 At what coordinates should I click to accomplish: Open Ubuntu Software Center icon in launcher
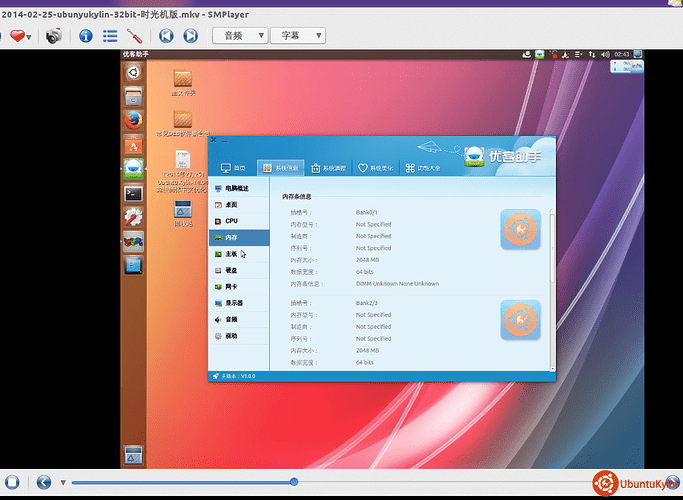tap(133, 145)
